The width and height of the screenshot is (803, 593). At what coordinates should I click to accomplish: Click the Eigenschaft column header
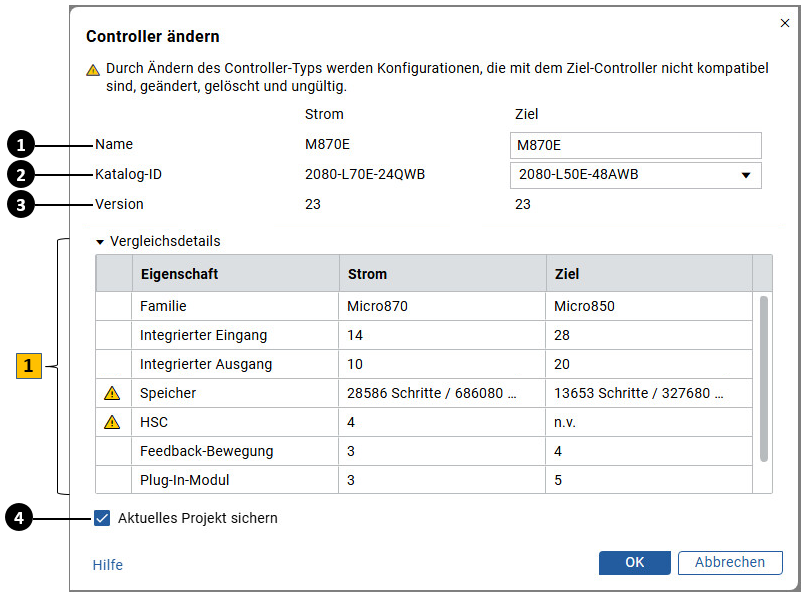[236, 274]
